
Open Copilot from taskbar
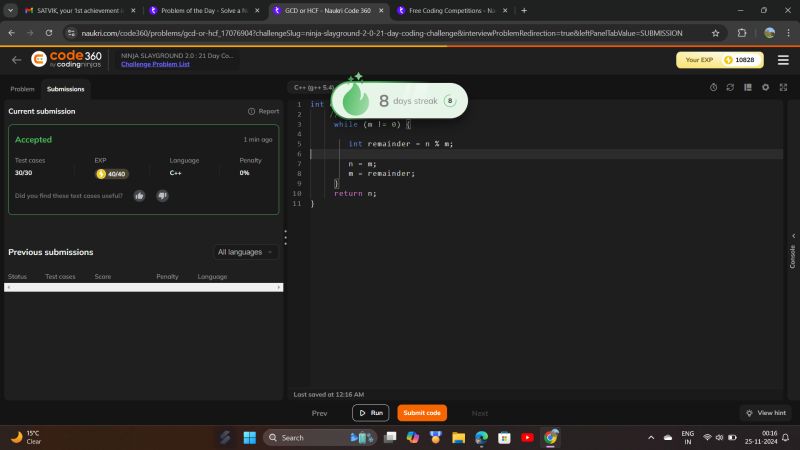[413, 437]
